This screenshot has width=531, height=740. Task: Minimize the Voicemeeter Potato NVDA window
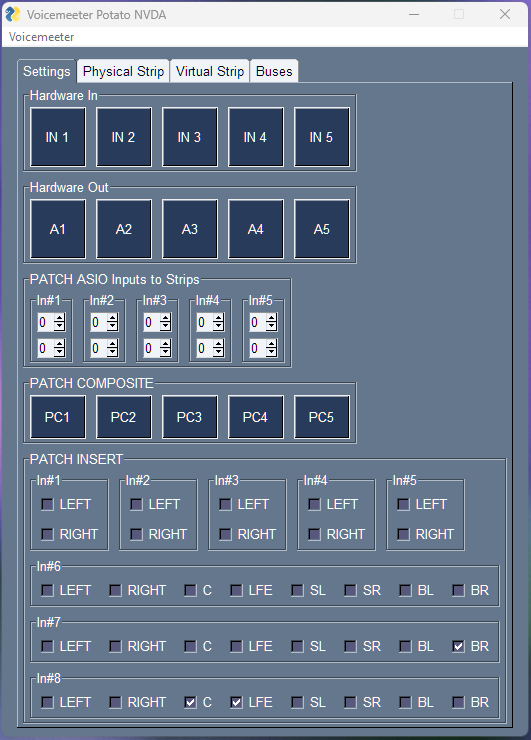coord(414,15)
